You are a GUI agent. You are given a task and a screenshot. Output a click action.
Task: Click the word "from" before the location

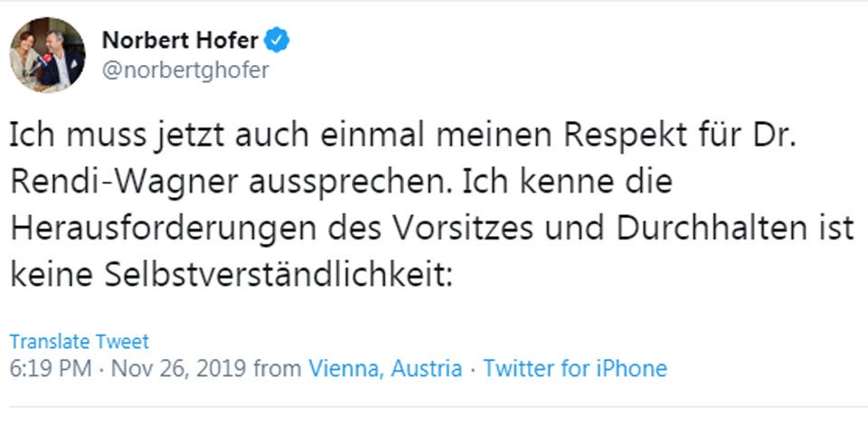point(278,369)
